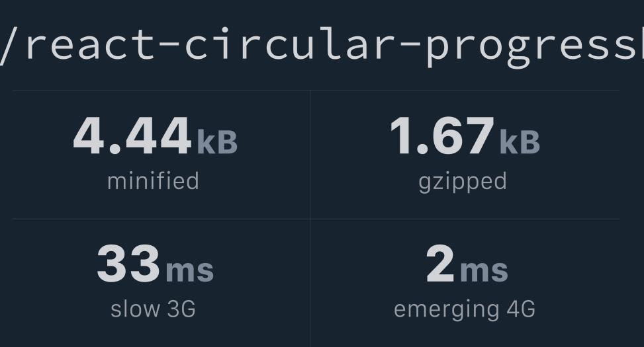This screenshot has width=644, height=347.
Task: Click the 4.44 minified size value
Action: (132, 137)
